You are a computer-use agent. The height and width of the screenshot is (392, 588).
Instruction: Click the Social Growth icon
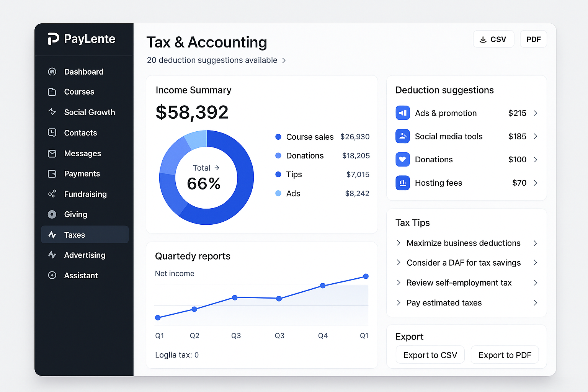coord(52,112)
